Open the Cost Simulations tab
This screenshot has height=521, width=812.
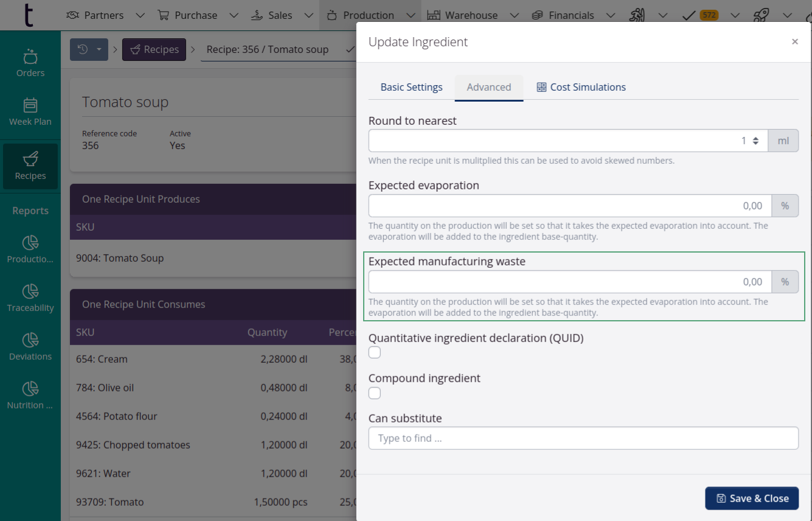point(581,87)
